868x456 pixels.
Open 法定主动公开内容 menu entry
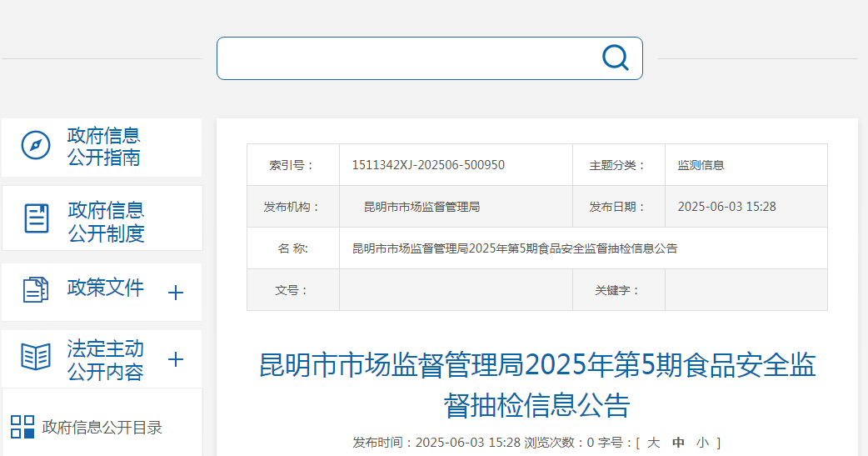(105, 360)
